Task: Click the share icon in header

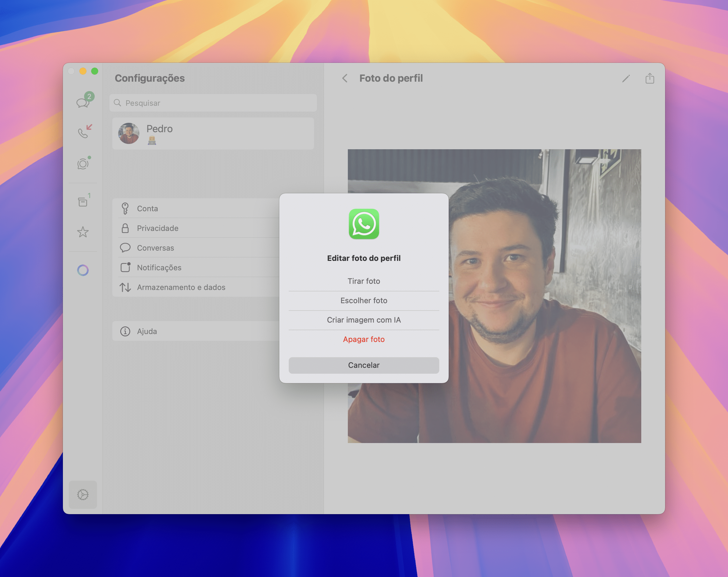Action: 650,78
